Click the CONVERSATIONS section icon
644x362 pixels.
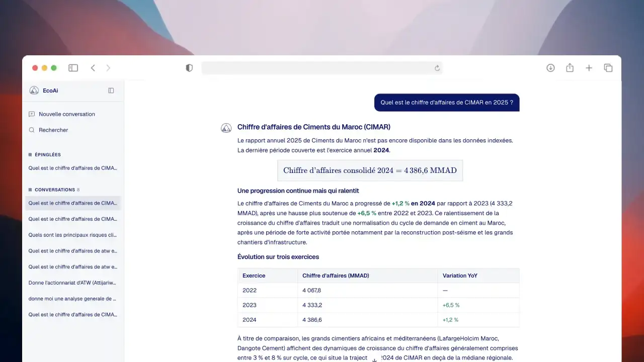(x=30, y=190)
